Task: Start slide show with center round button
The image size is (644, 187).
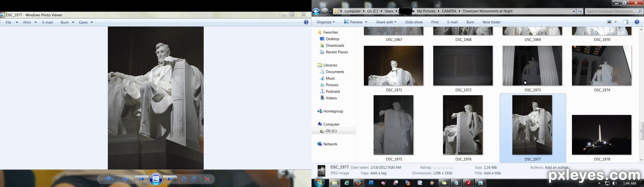Action: pos(156,179)
